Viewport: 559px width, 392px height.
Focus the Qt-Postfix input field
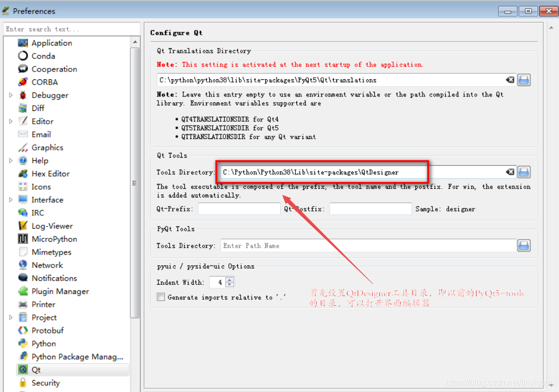click(371, 209)
